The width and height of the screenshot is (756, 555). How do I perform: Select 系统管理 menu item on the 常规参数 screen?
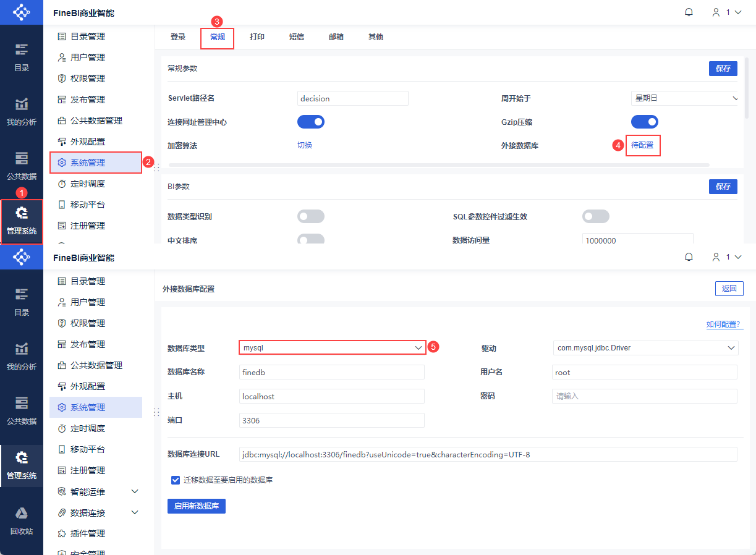click(96, 163)
